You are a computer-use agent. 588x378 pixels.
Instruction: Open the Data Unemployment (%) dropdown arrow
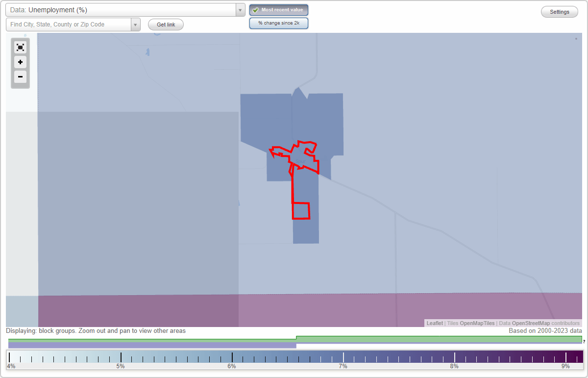tap(240, 10)
